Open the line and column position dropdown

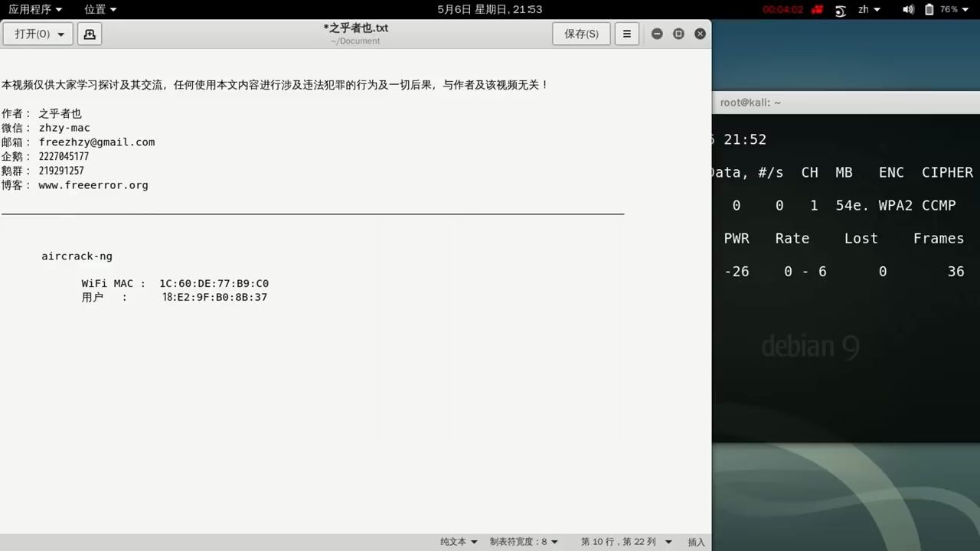[x=626, y=541]
